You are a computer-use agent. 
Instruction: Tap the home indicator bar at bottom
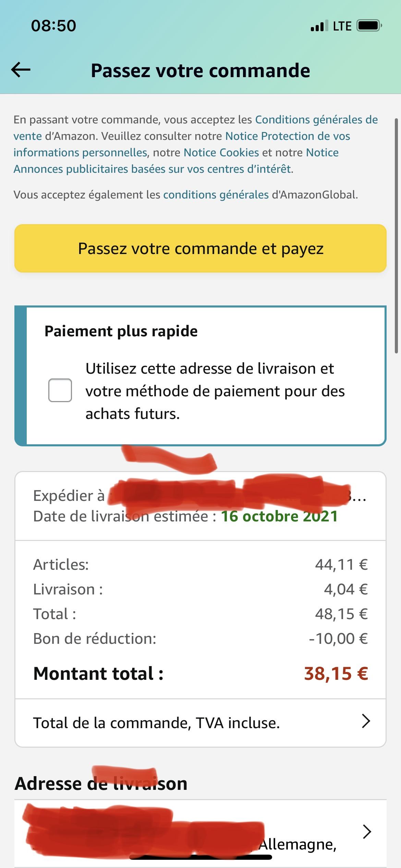(200, 857)
